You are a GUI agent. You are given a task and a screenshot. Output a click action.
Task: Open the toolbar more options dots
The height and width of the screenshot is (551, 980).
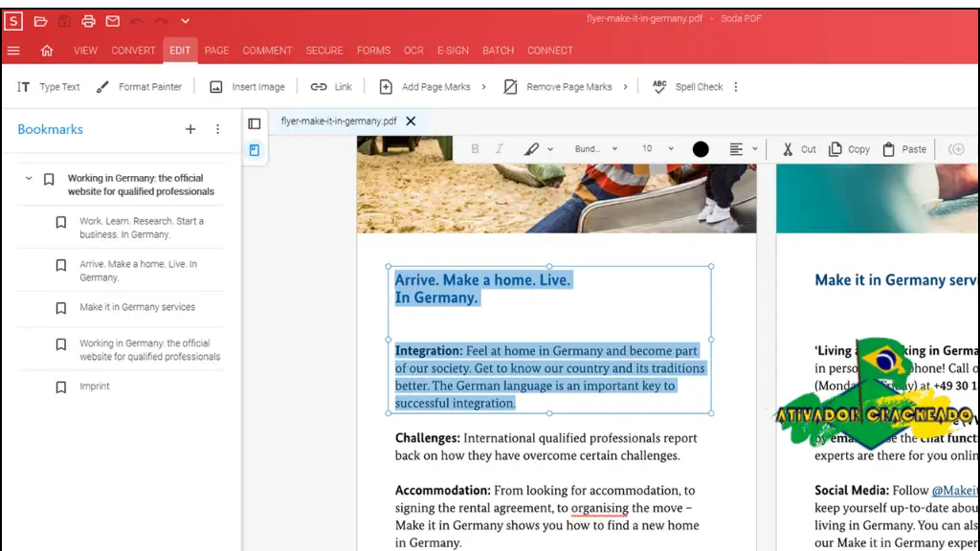[736, 87]
